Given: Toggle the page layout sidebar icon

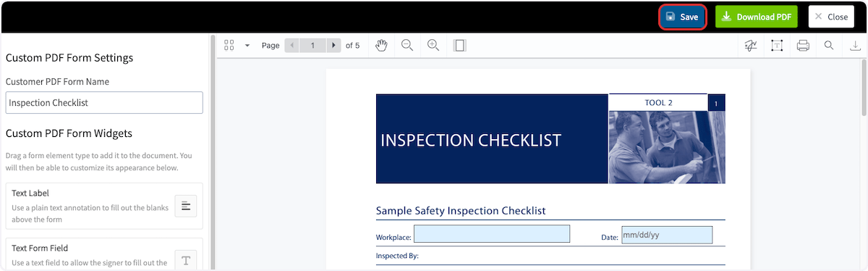Looking at the screenshot, I should (x=459, y=45).
